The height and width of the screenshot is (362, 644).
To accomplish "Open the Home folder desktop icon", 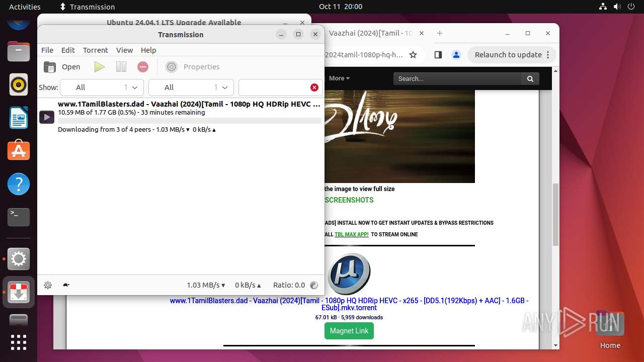I will pos(610,329).
